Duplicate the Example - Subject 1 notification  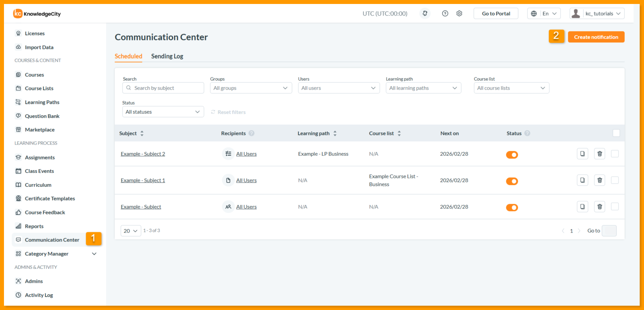(582, 180)
